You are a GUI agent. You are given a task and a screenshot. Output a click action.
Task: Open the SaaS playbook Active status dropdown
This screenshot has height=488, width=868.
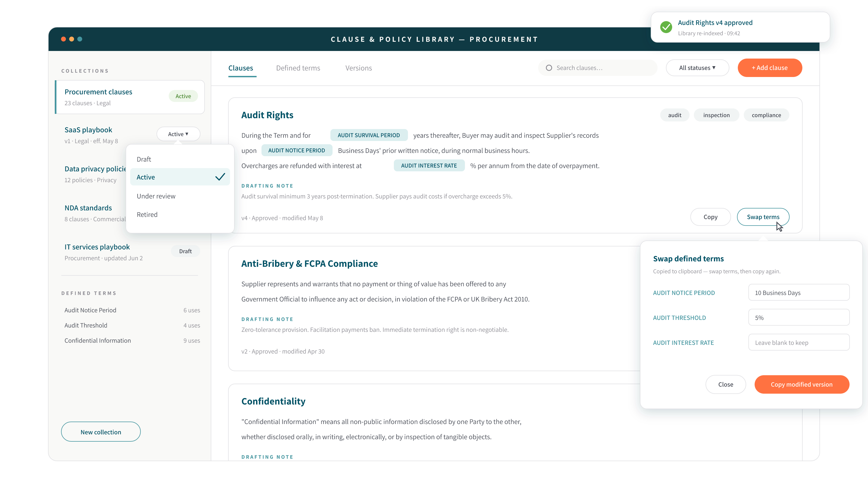[178, 134]
